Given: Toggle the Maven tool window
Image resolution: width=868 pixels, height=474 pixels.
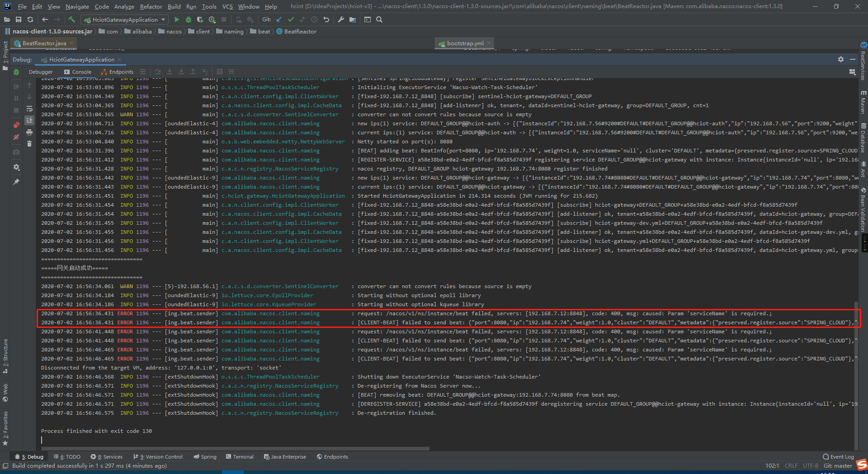Looking at the screenshot, I should tap(863, 101).
